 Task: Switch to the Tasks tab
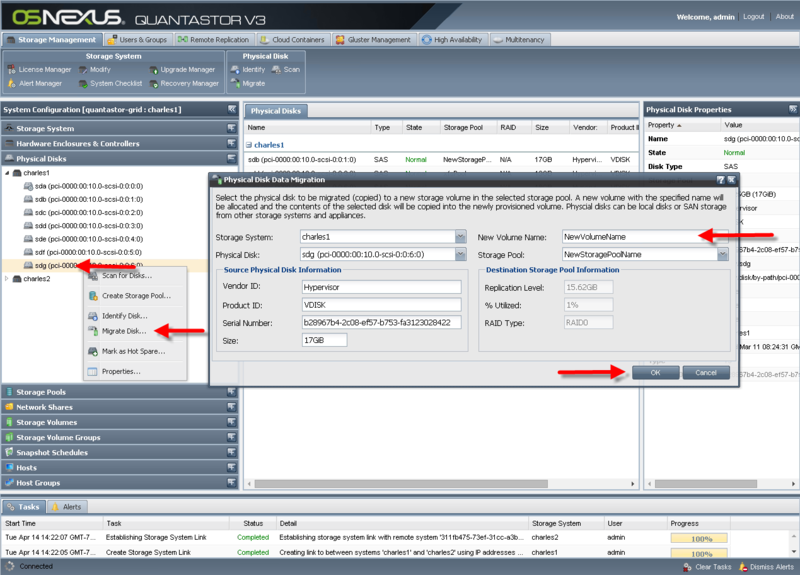point(23,507)
